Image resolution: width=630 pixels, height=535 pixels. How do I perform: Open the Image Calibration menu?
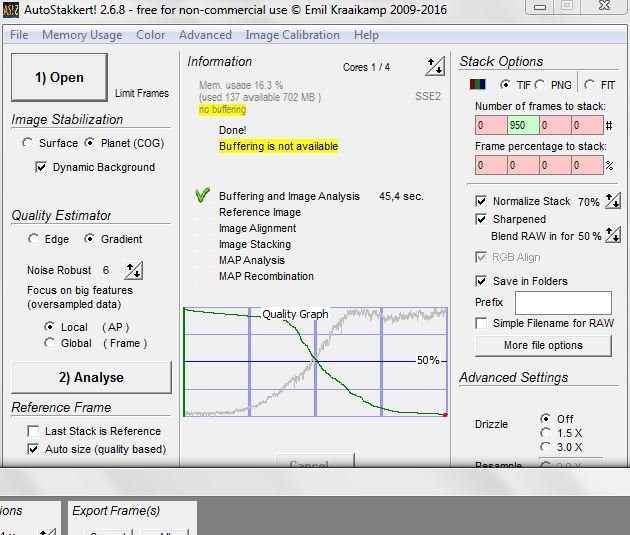[x=292, y=35]
